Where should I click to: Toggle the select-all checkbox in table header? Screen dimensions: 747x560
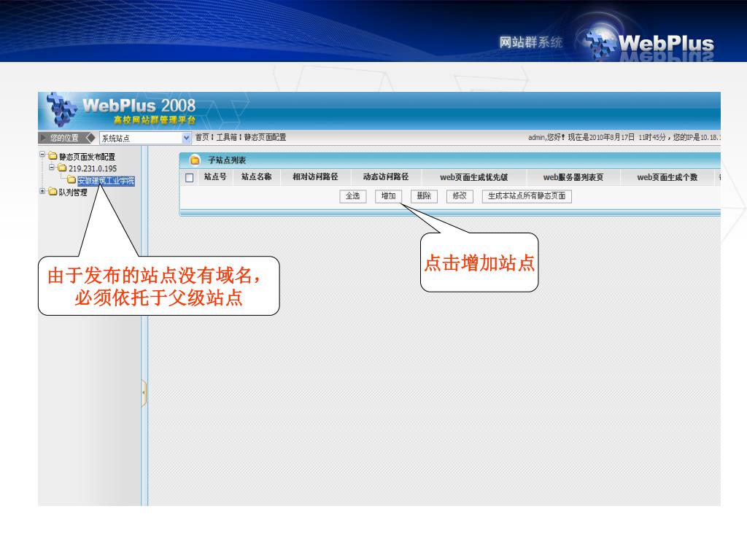[x=189, y=178]
